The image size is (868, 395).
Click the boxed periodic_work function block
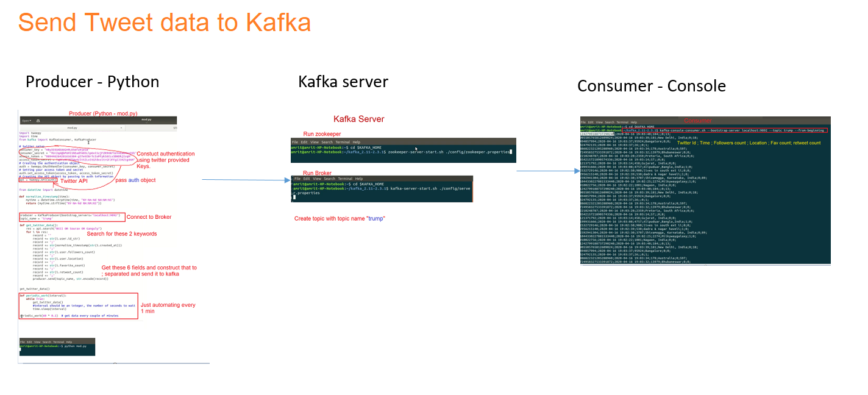click(76, 305)
